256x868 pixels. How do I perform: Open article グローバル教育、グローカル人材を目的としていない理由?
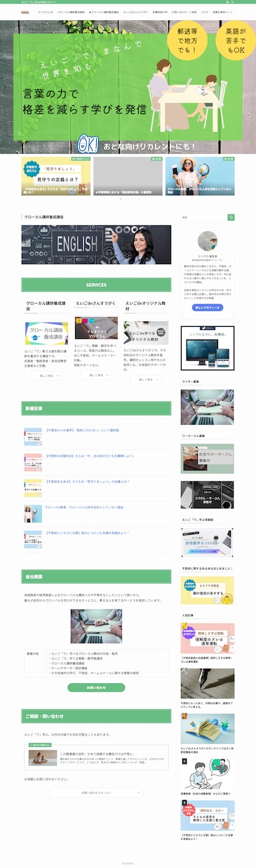click(96, 513)
